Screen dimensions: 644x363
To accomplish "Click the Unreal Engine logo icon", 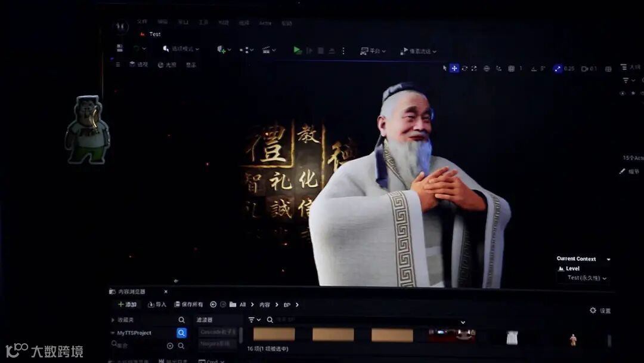I will point(120,27).
